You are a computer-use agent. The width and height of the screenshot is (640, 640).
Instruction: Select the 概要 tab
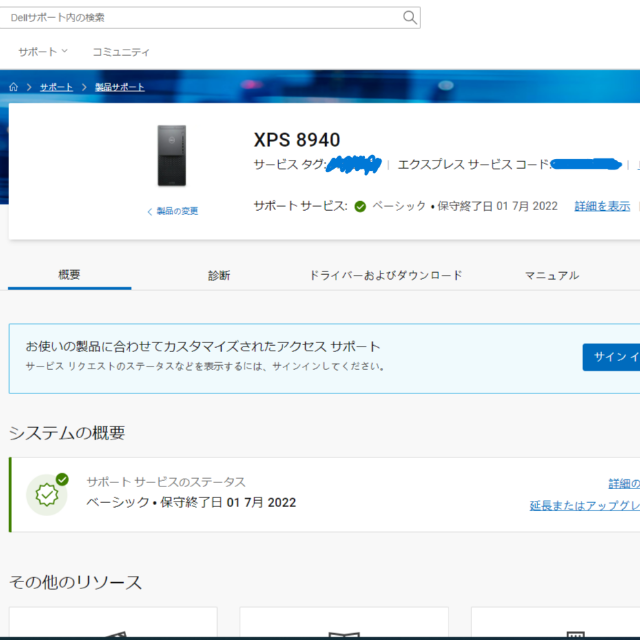(69, 275)
